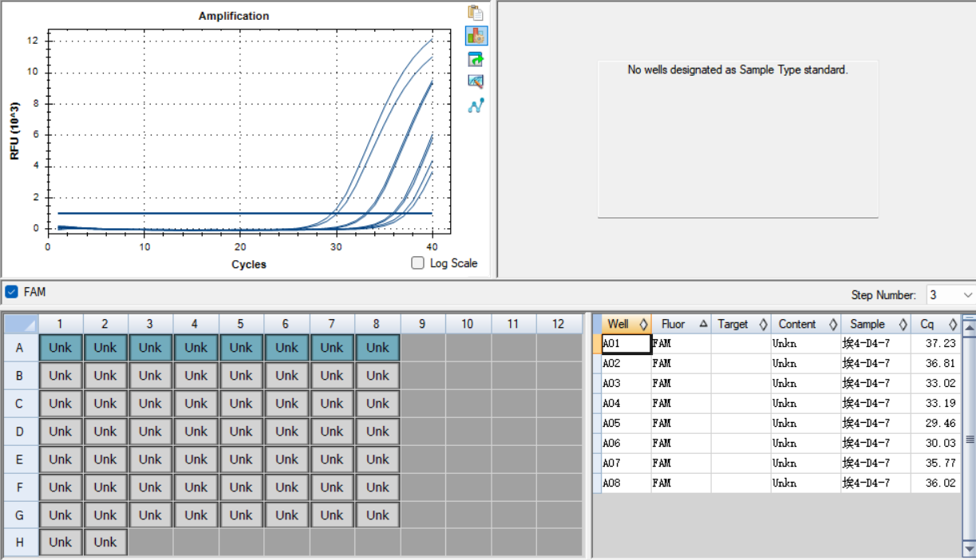The height and width of the screenshot is (560, 976).
Task: Sort table by Well column arrow
Action: (x=643, y=325)
